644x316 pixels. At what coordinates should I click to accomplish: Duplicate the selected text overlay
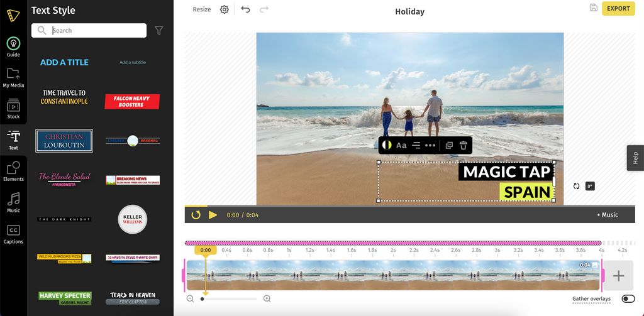[x=449, y=145]
